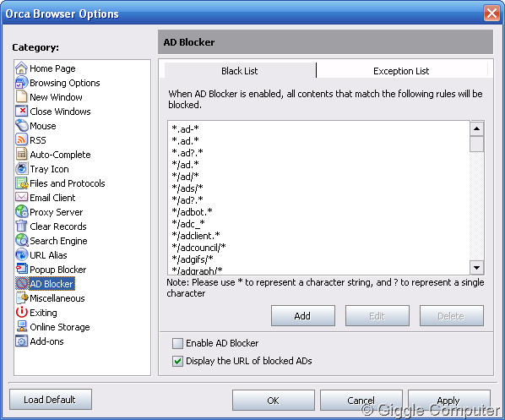
Task: Click the URL Alias globe icon
Action: click(x=21, y=254)
